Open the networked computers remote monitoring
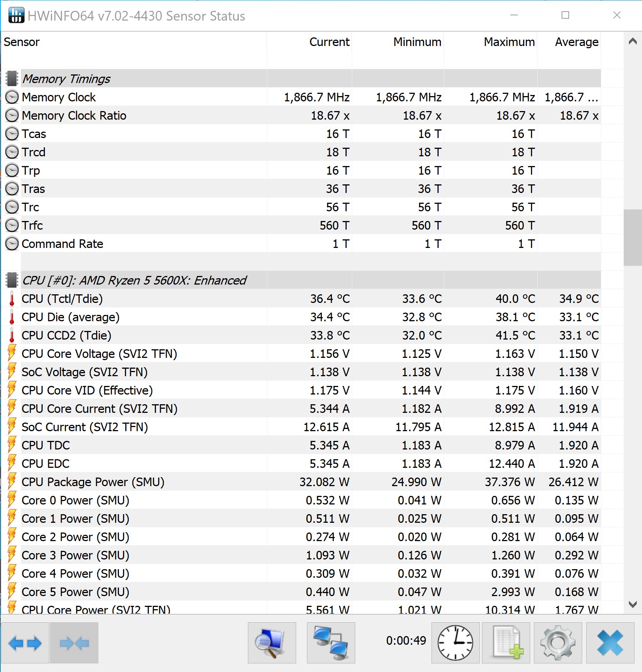This screenshot has width=642, height=672. pos(331,643)
